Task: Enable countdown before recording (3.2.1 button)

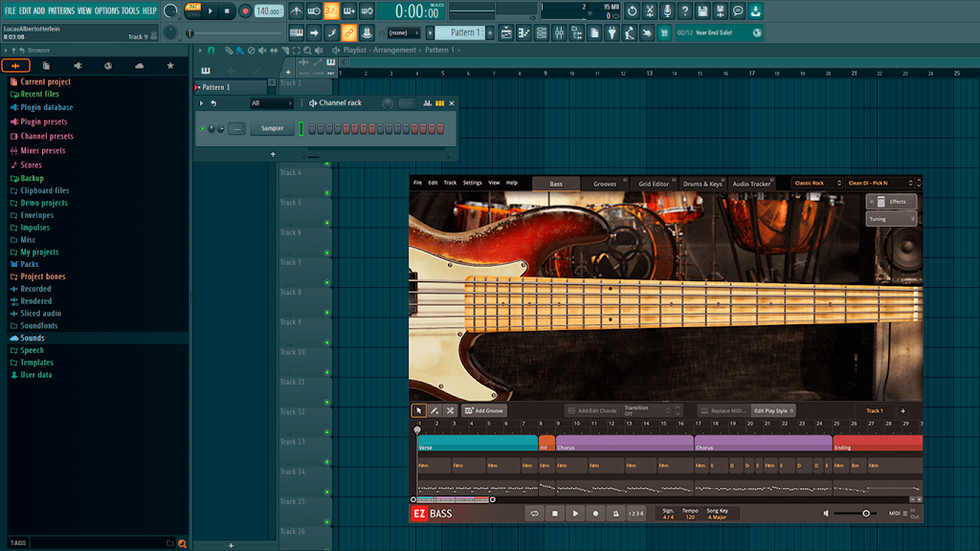Action: click(331, 11)
